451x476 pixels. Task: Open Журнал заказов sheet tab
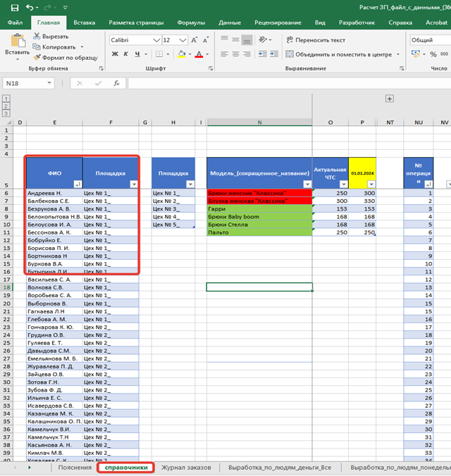[x=186, y=468]
